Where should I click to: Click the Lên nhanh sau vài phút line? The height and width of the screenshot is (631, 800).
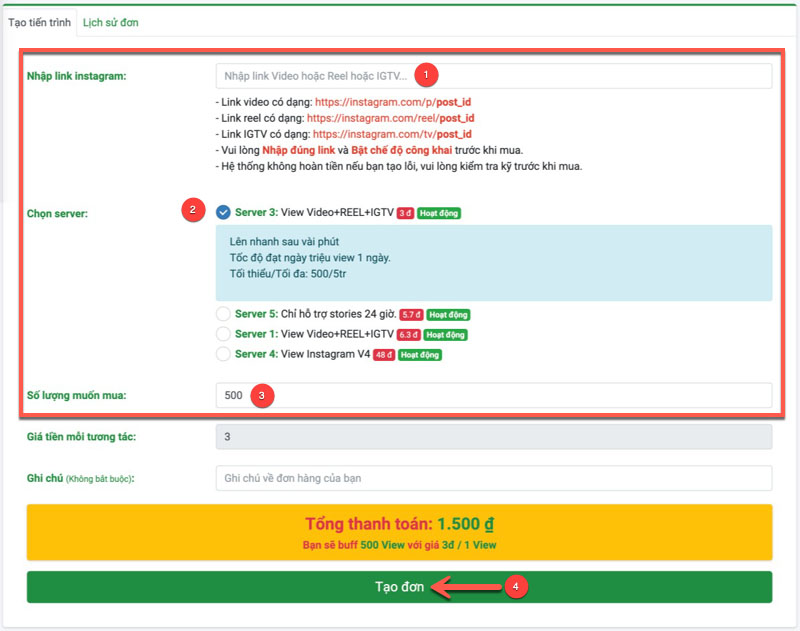coord(284,241)
